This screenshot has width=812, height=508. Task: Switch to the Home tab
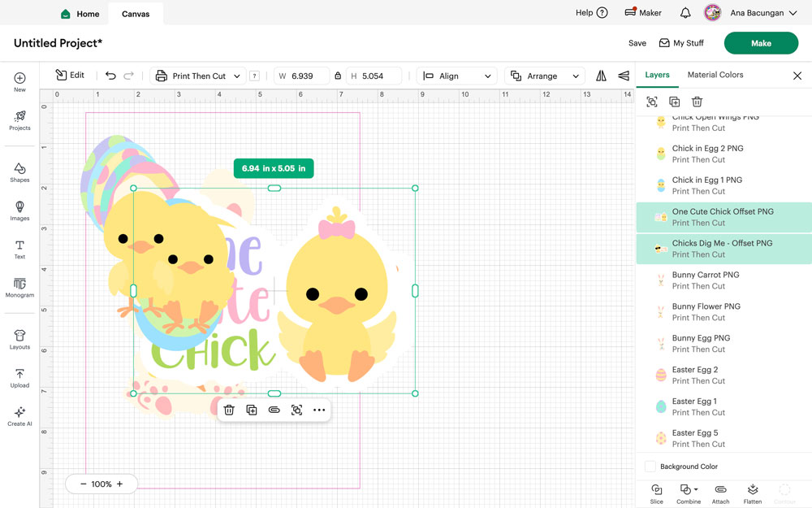(80, 14)
